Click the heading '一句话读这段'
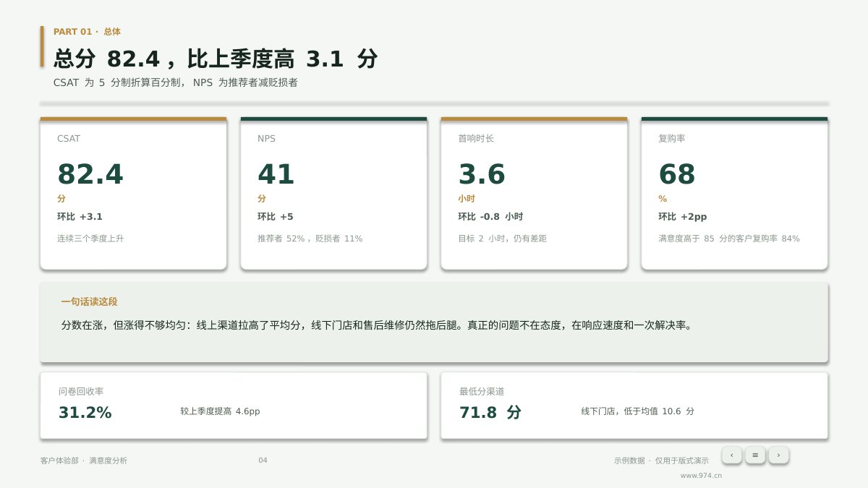 click(x=89, y=301)
